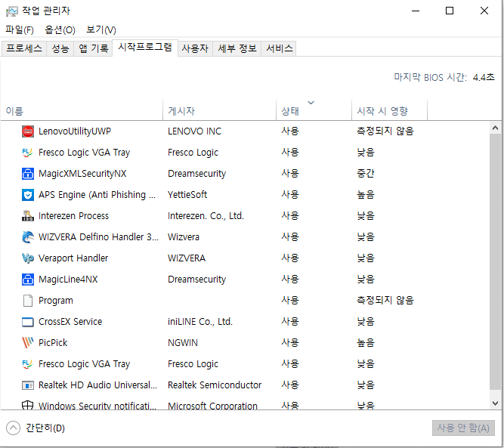This screenshot has width=504, height=448.
Task: Switch to the 서비스 tab
Action: point(280,48)
